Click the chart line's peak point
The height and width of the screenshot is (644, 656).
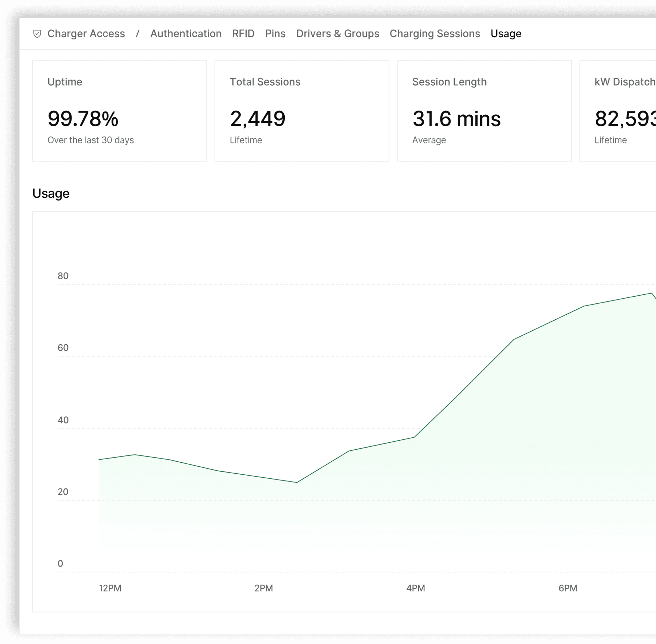click(651, 293)
